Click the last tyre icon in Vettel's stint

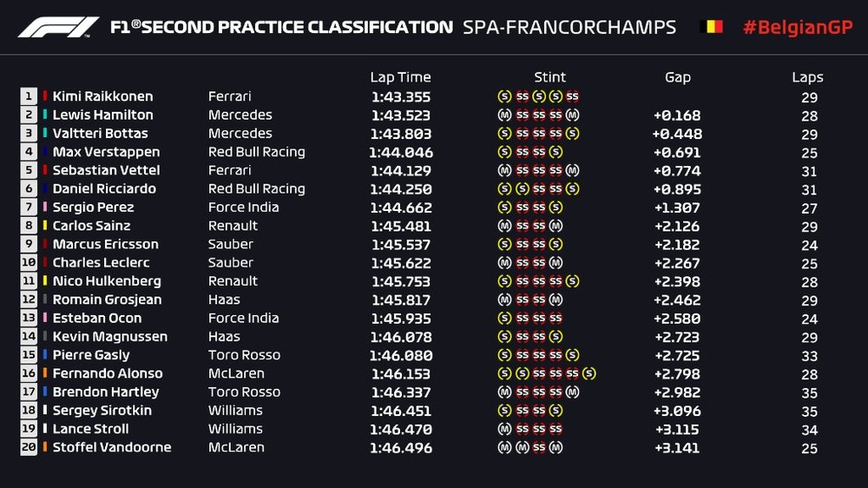tap(572, 170)
